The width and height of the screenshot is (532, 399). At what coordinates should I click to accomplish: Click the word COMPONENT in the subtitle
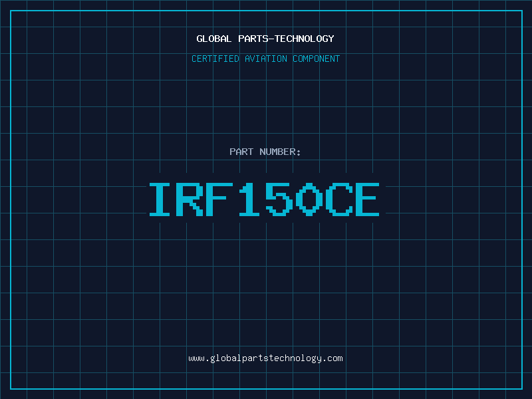(316, 59)
